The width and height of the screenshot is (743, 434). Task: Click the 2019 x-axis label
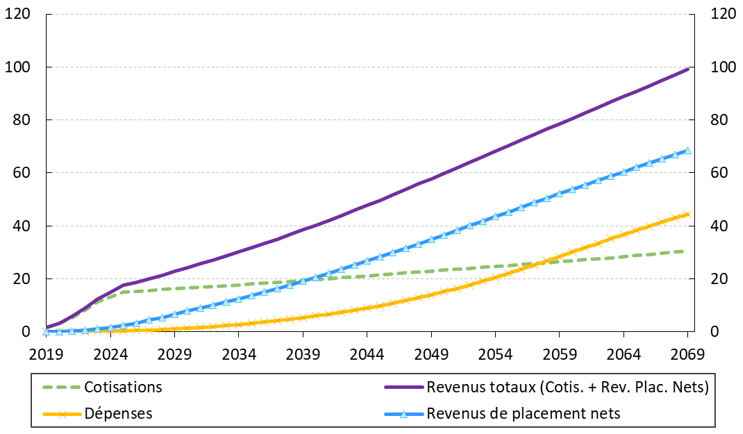click(46, 354)
